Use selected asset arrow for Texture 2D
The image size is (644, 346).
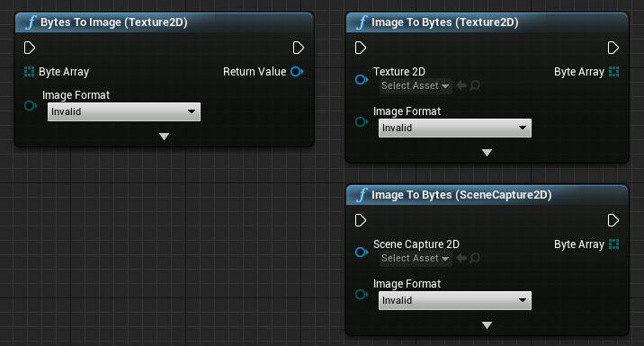[461, 85]
